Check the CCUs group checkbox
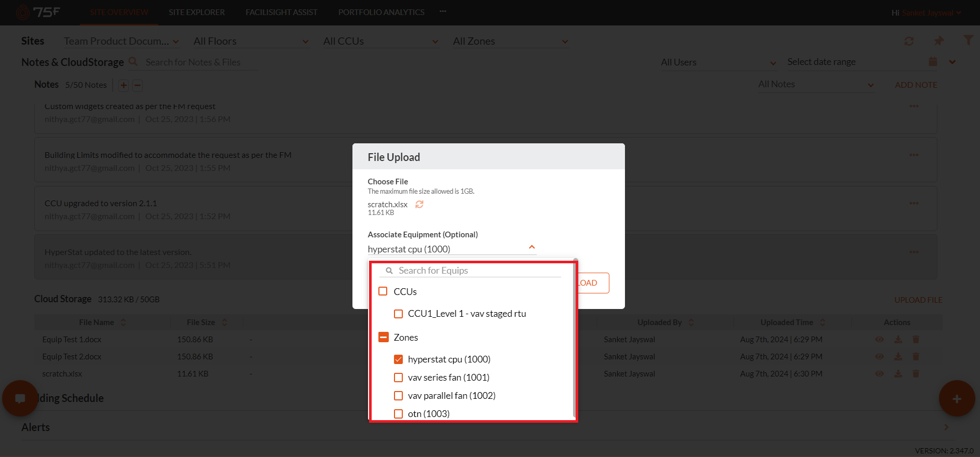This screenshot has height=457, width=980. click(x=383, y=291)
